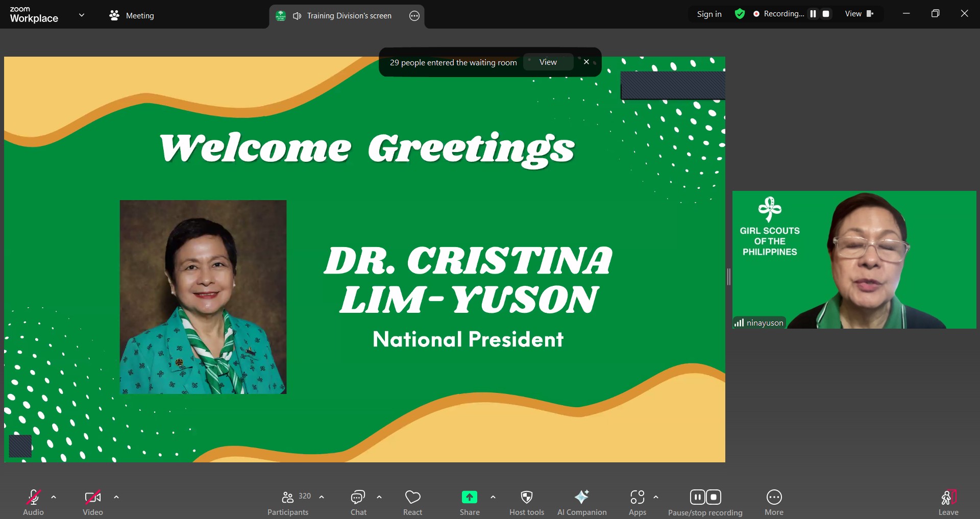Click the panel divider handle beside shared screen
Viewport: 980px width, 519px height.
click(729, 277)
